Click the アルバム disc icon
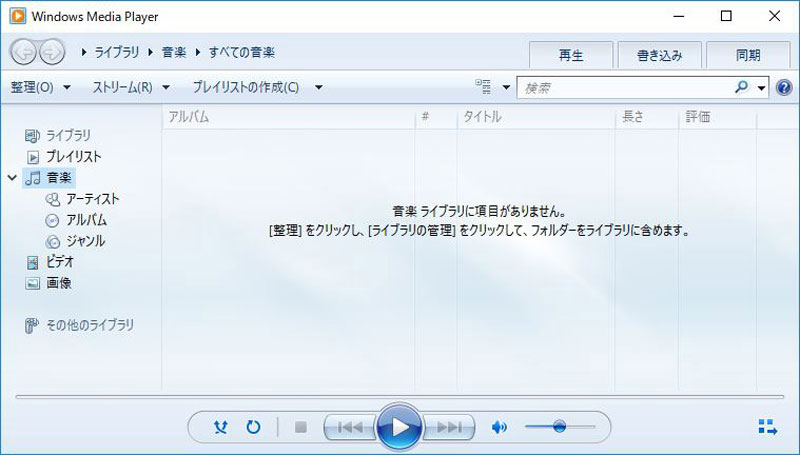800x455 pixels. pyautogui.click(x=53, y=220)
